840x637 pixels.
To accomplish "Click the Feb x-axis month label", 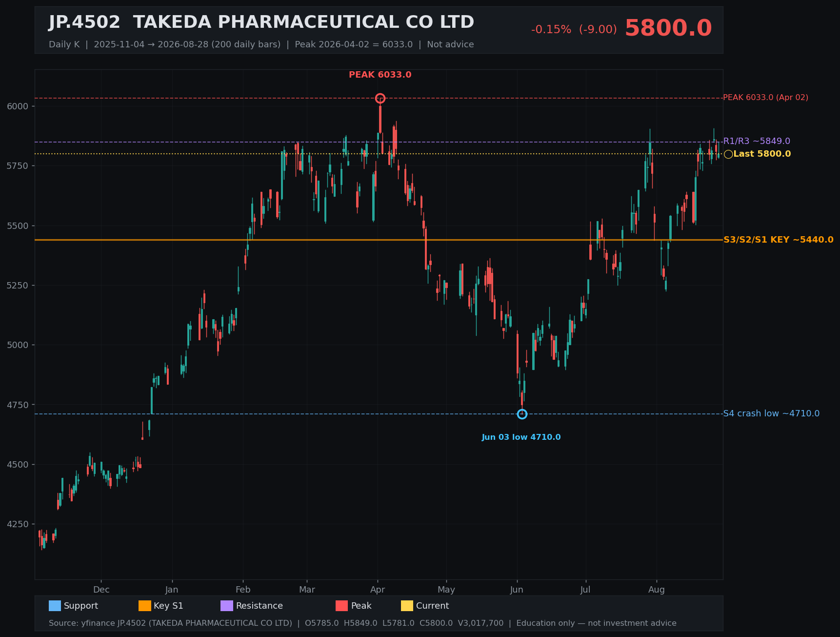I will pos(243,590).
